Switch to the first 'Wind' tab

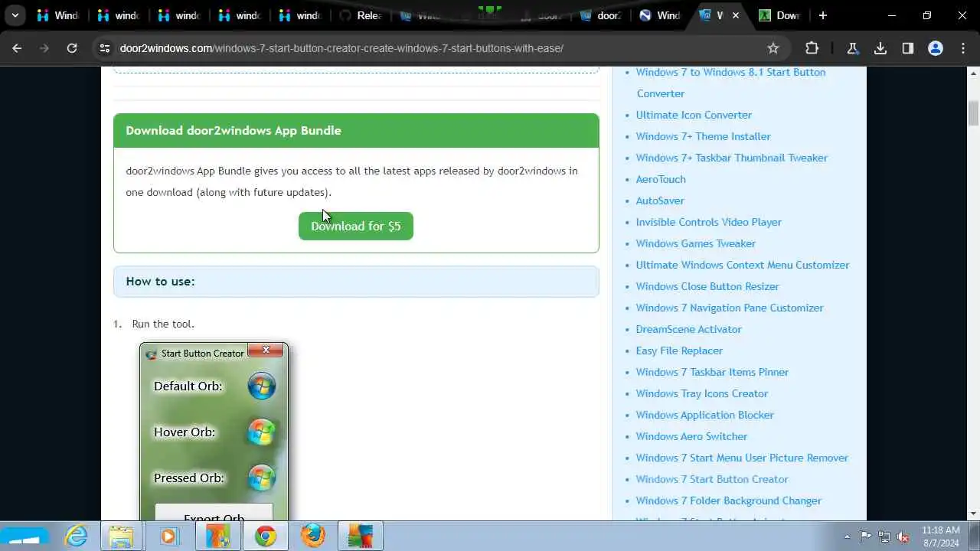coord(57,15)
